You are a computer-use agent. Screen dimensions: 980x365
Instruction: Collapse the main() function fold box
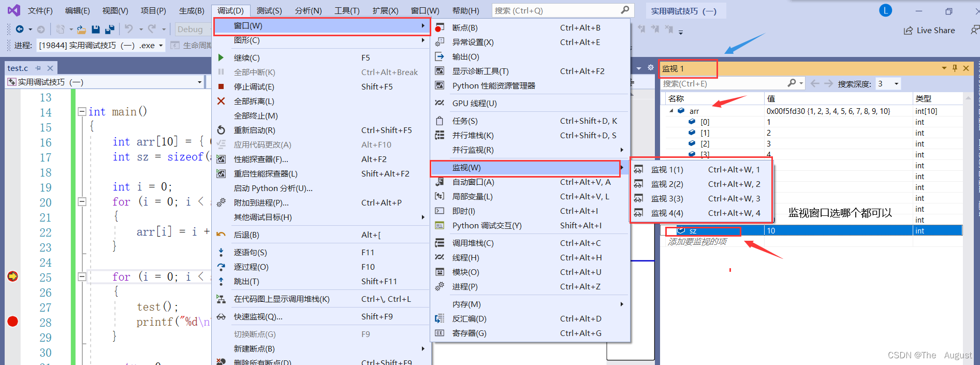pos(82,111)
